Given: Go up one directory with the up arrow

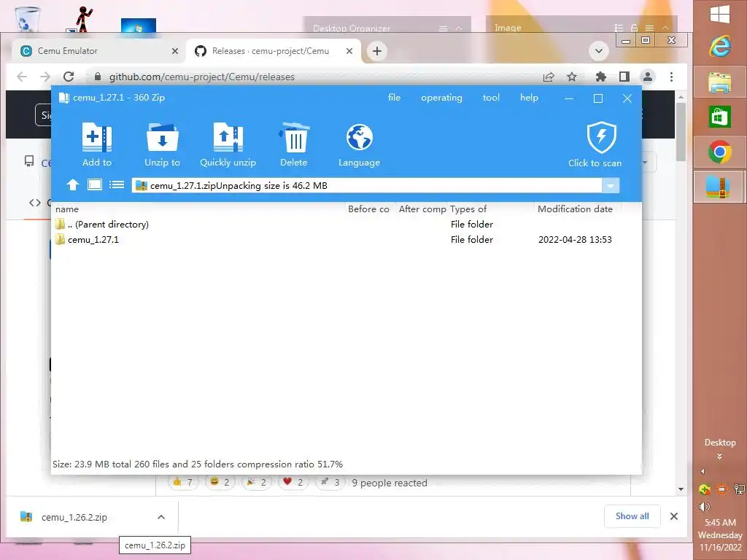Looking at the screenshot, I should click(x=73, y=184).
